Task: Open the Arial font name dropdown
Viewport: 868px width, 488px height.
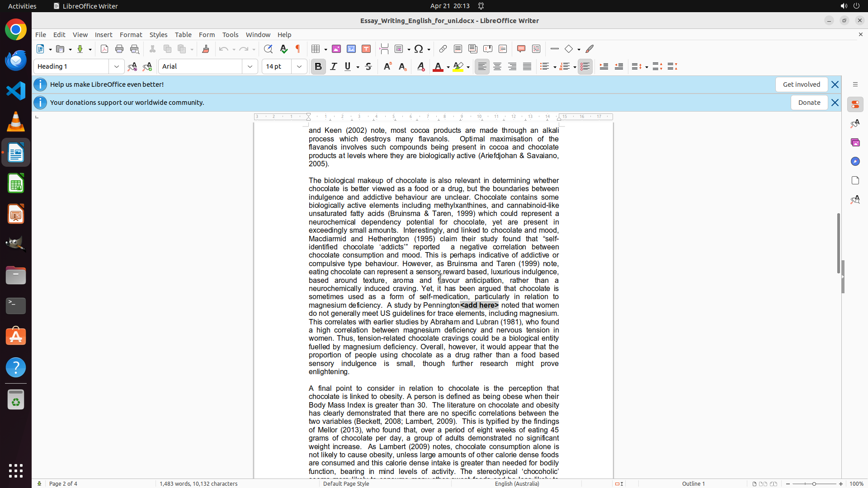Action: [x=250, y=66]
